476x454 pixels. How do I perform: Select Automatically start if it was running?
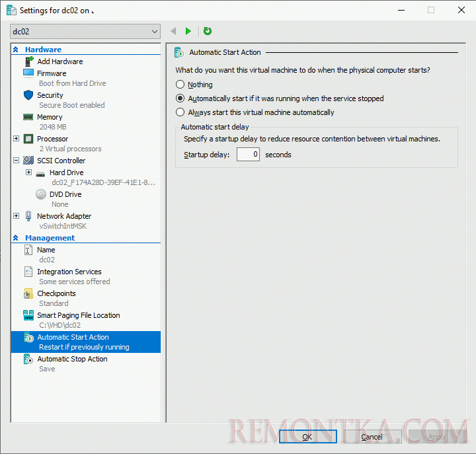[180, 98]
